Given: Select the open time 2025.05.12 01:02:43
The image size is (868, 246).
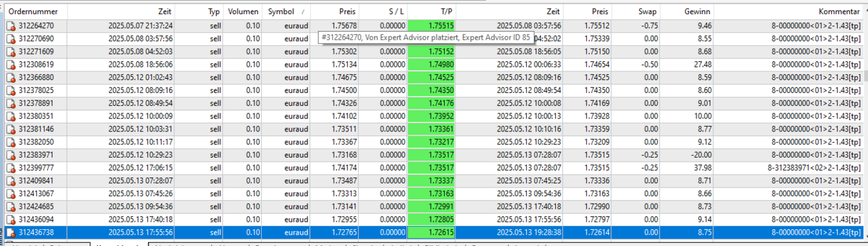Looking at the screenshot, I should point(141,78).
